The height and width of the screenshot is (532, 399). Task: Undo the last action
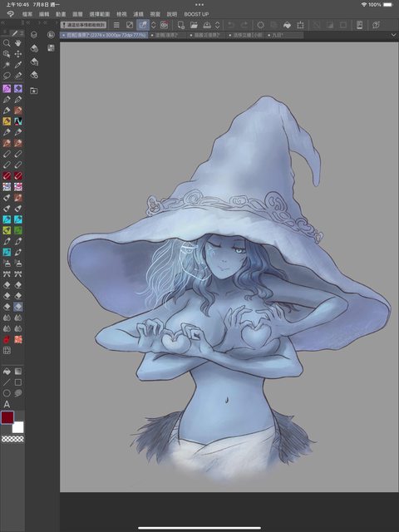coord(231,25)
